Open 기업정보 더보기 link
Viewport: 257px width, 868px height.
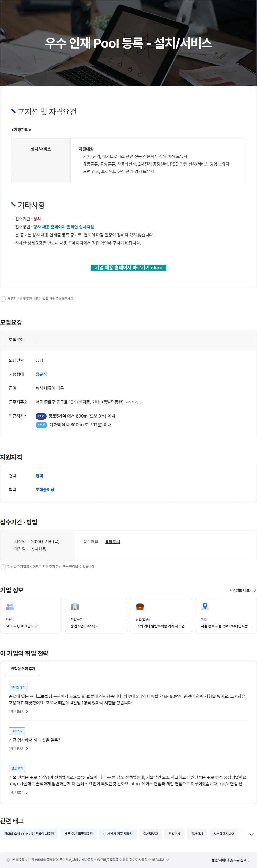[x=243, y=590]
